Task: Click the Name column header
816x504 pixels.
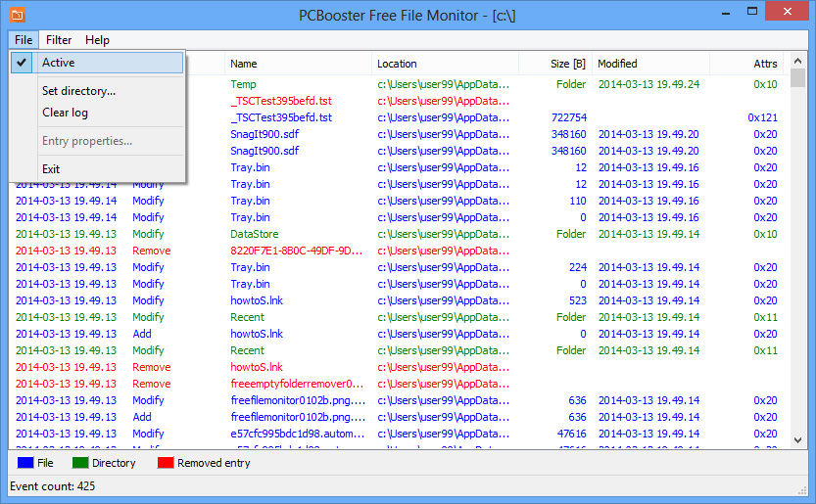Action: coord(298,64)
